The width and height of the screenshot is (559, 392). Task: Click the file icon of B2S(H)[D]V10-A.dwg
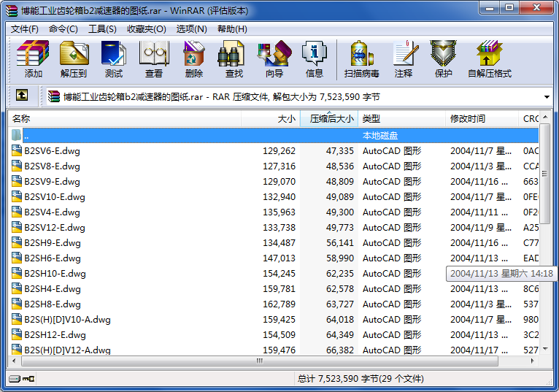[16, 319]
